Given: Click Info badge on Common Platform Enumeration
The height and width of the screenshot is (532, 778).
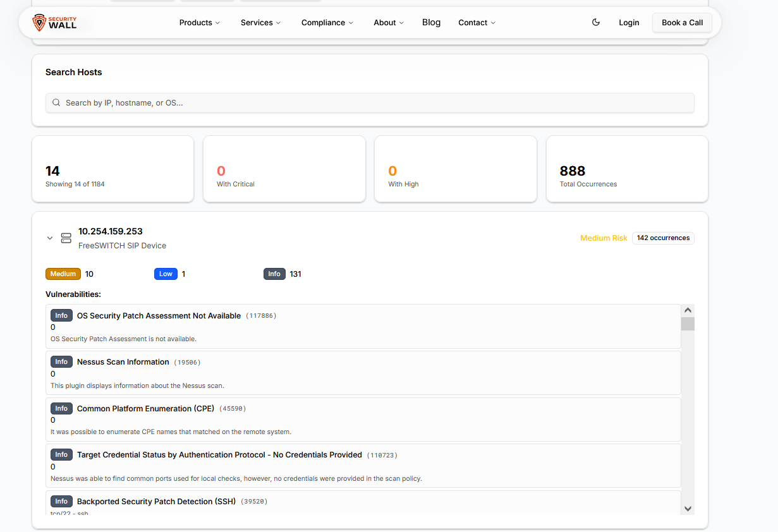Looking at the screenshot, I should 61,409.
